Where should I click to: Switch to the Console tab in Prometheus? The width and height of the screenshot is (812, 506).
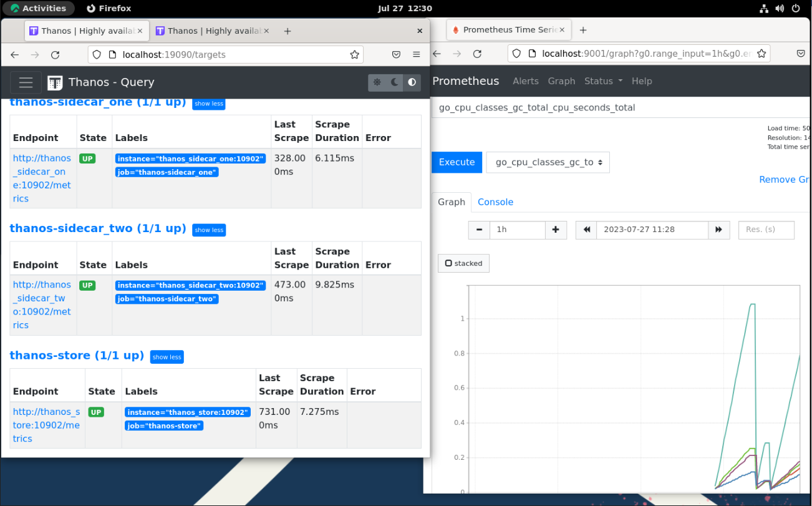click(x=495, y=202)
